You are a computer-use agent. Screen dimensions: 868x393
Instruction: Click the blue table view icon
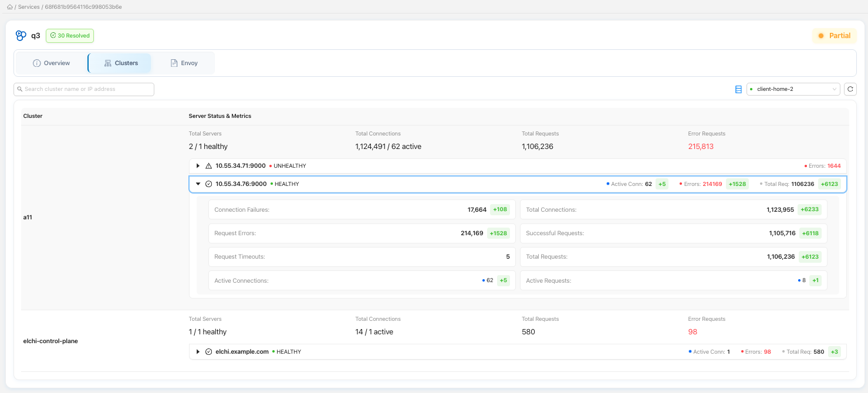(x=738, y=89)
